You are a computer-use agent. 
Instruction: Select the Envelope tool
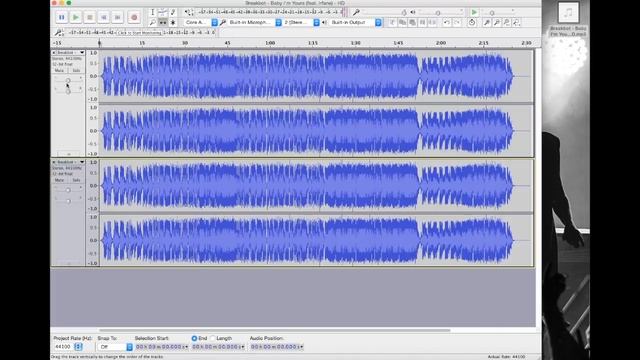click(162, 12)
